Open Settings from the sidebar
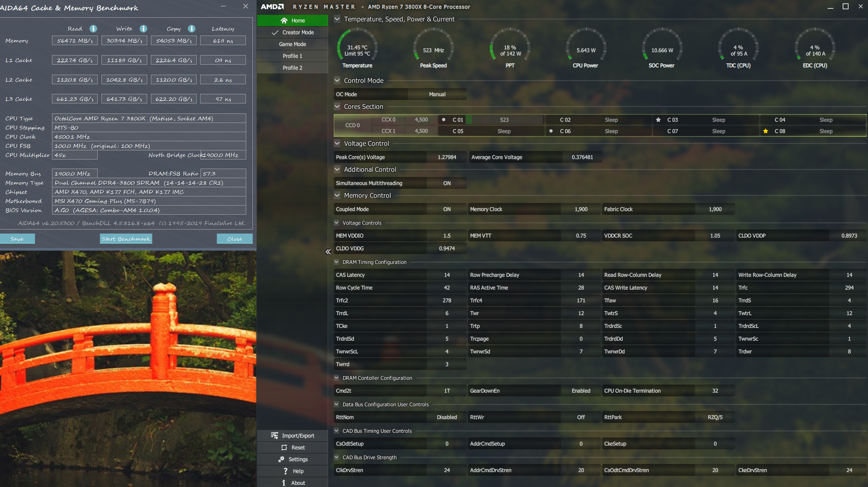The image size is (868, 487). (292, 459)
